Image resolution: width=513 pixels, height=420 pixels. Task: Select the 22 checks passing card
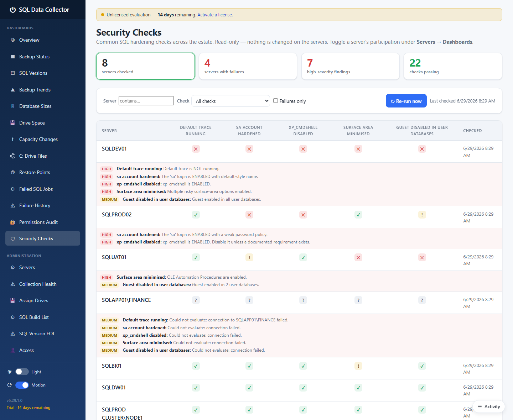pos(453,66)
